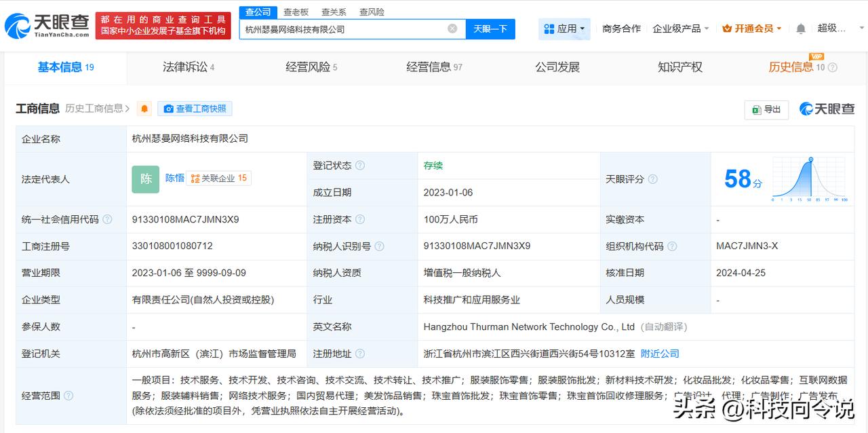
Task: Click the credit code 91330108MAC7JMN3X9 value
Action: 185,219
